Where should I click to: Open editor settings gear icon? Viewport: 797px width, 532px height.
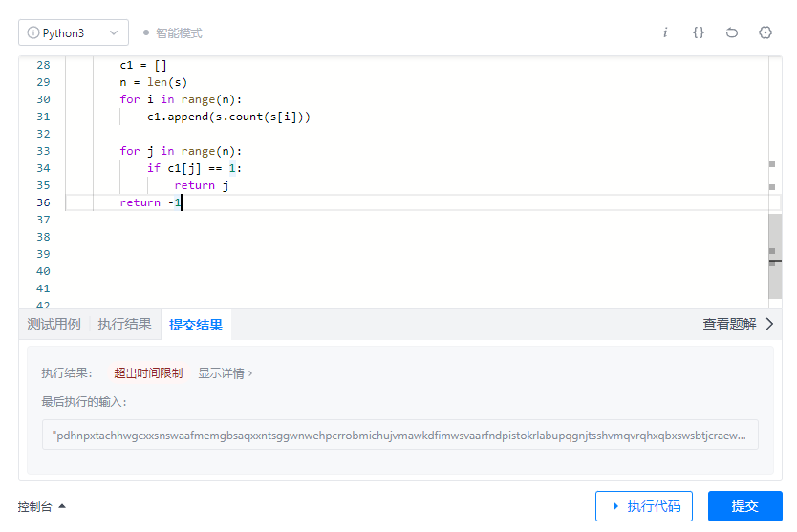click(765, 33)
